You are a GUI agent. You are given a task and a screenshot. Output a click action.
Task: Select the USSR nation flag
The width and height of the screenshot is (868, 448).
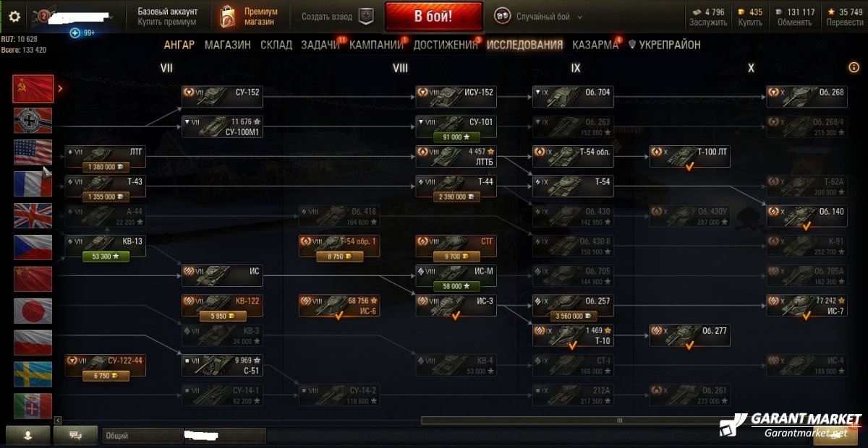click(x=33, y=88)
